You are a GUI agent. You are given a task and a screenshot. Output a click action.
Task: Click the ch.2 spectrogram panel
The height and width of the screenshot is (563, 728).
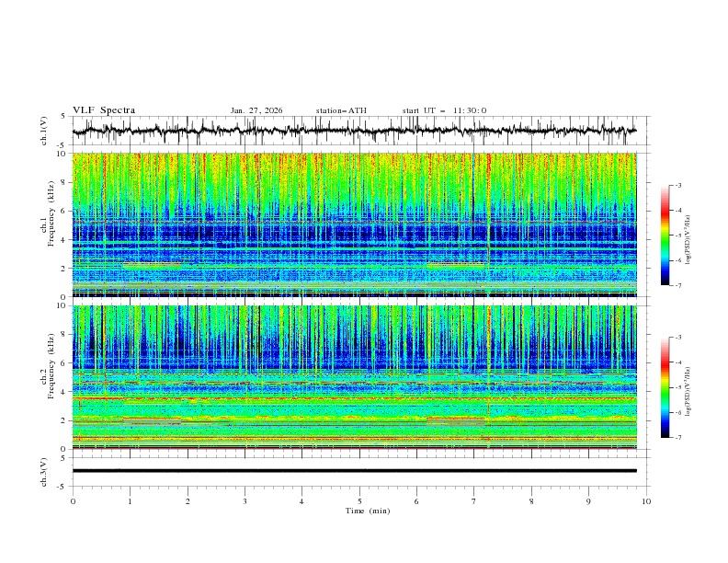(x=354, y=377)
